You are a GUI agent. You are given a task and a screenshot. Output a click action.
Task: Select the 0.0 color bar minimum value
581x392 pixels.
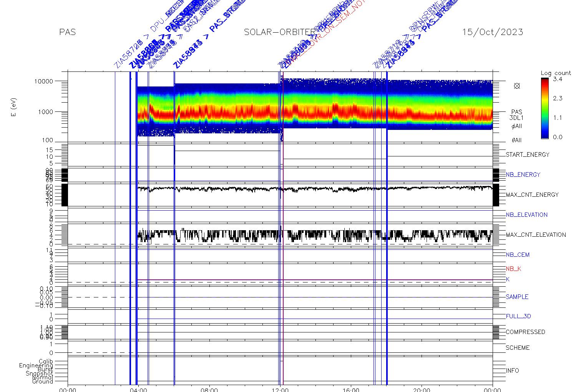pos(558,137)
